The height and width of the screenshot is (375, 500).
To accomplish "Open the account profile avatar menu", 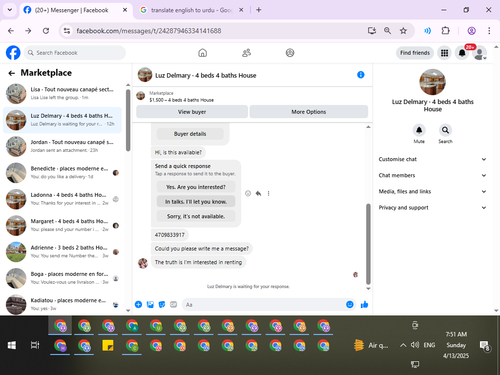I will pyautogui.click(x=479, y=53).
